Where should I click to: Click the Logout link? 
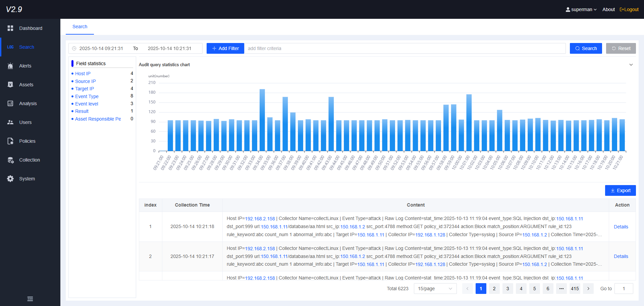click(629, 9)
